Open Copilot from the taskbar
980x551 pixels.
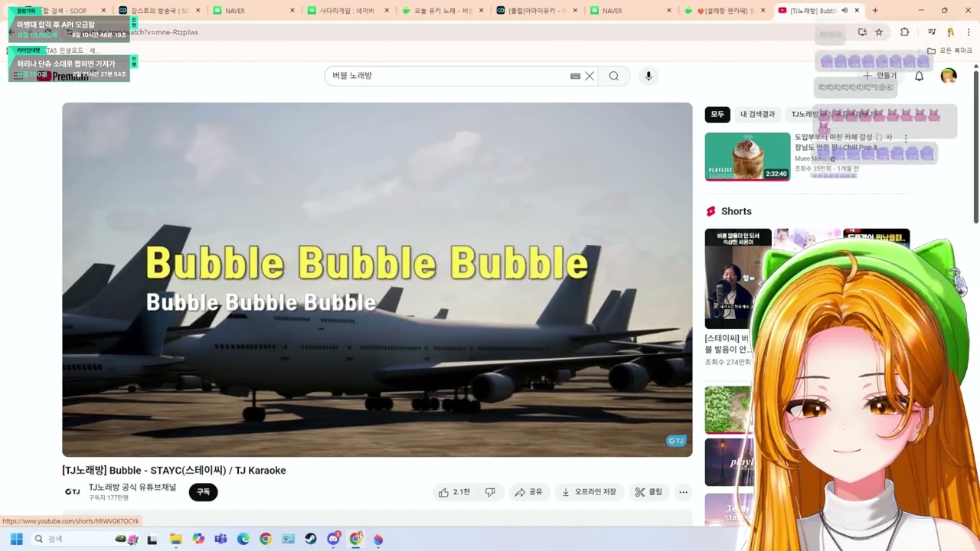(x=198, y=539)
